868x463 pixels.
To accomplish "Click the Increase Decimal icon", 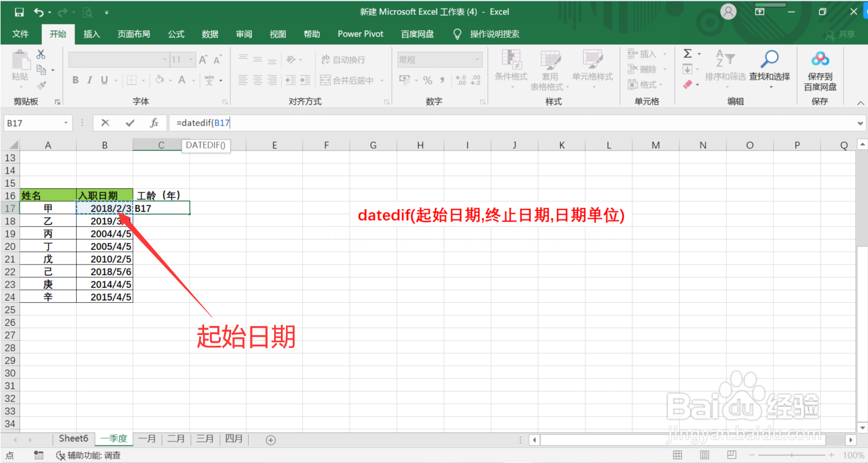I will point(461,80).
